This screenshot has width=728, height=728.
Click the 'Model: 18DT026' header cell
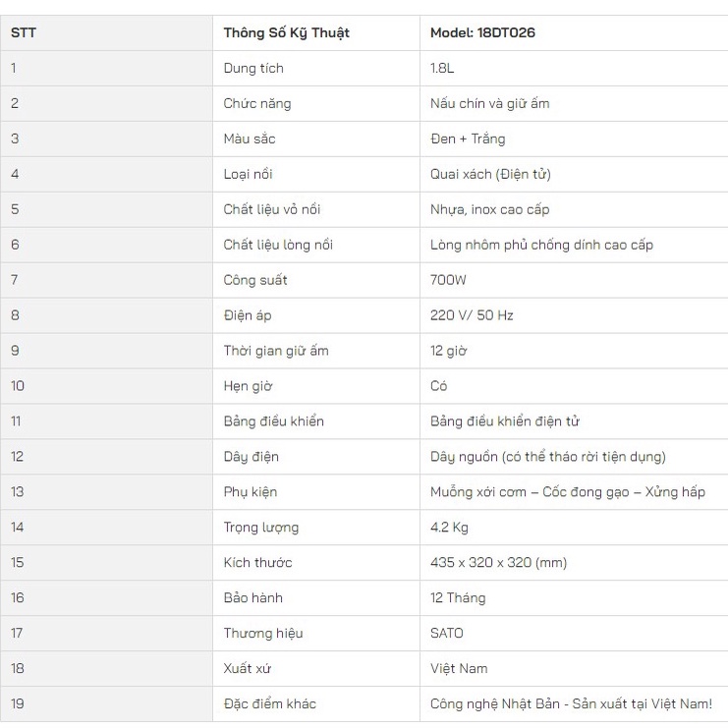tap(482, 32)
